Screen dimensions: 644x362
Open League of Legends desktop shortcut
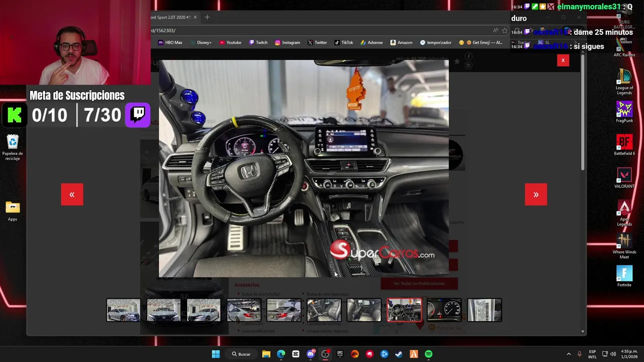pos(624,82)
